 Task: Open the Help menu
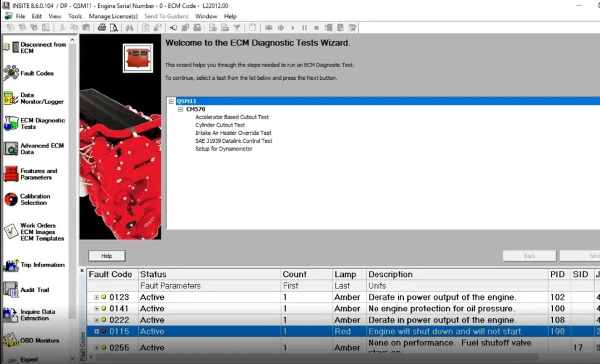[230, 16]
